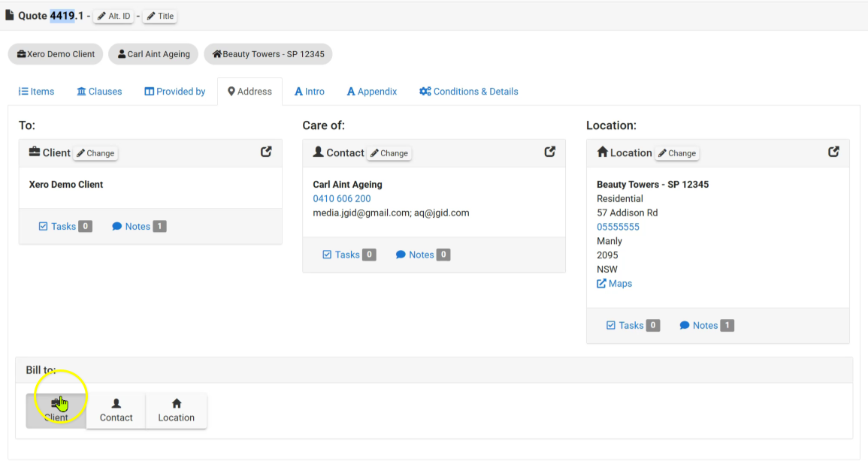The width and height of the screenshot is (868, 467).
Task: Edit the quote Title
Action: (160, 16)
